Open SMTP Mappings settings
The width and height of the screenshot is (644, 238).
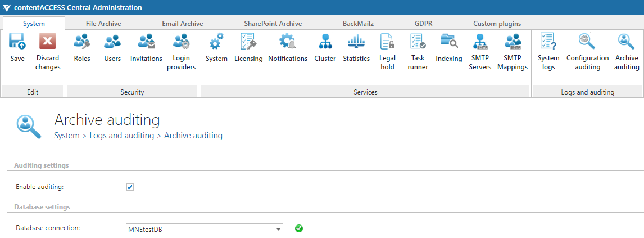click(x=513, y=42)
